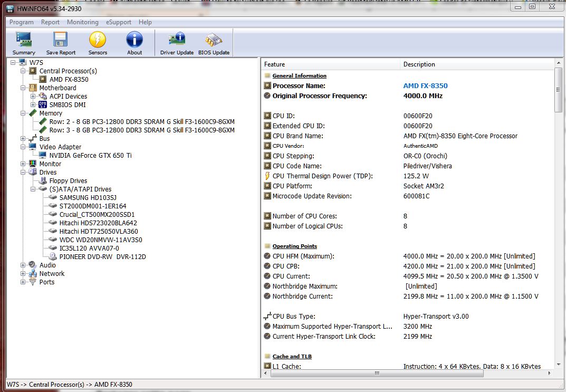Expand the ACPI Devices node
Image resolution: width=566 pixels, height=392 pixels.
point(33,97)
